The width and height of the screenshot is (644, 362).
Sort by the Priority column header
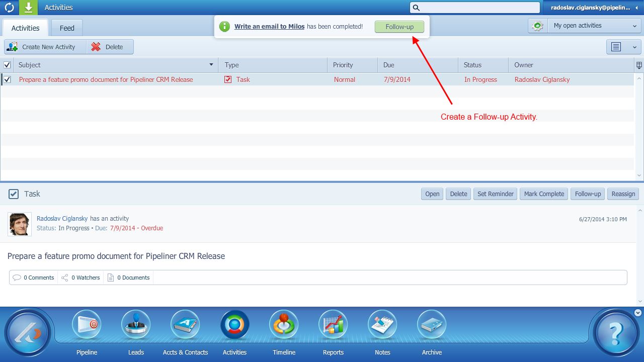pyautogui.click(x=353, y=65)
